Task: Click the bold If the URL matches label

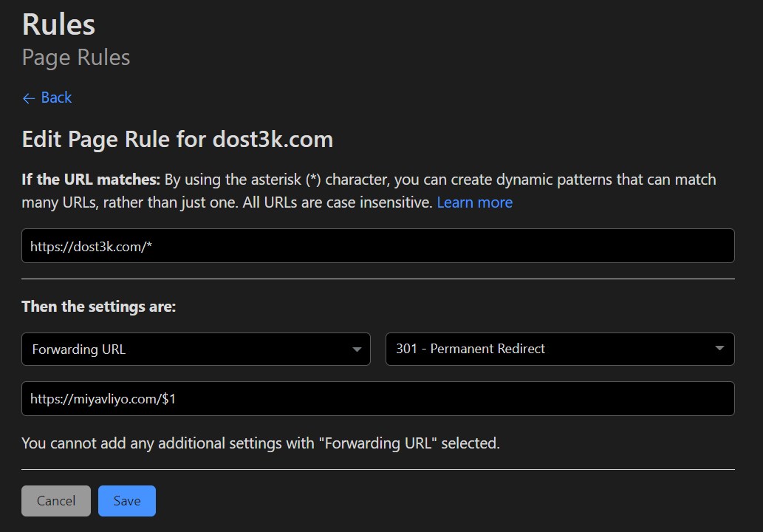Action: [x=91, y=180]
